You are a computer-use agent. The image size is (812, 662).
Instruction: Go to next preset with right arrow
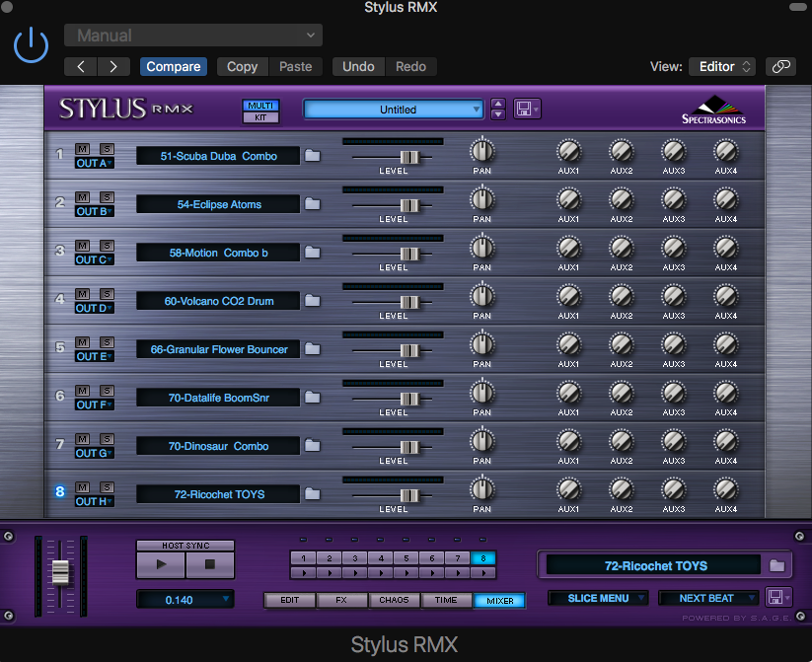pyautogui.click(x=113, y=66)
